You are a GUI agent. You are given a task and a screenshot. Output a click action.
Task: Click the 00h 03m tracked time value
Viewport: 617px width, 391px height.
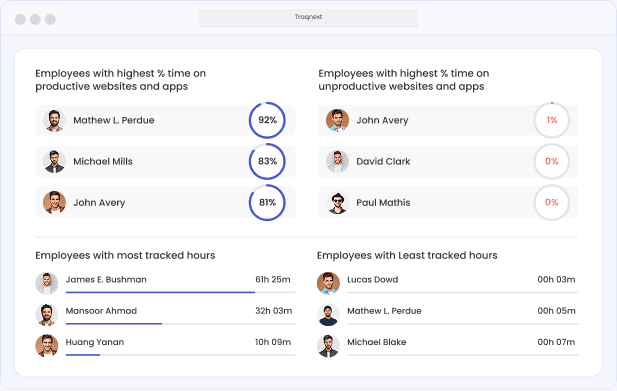556,279
